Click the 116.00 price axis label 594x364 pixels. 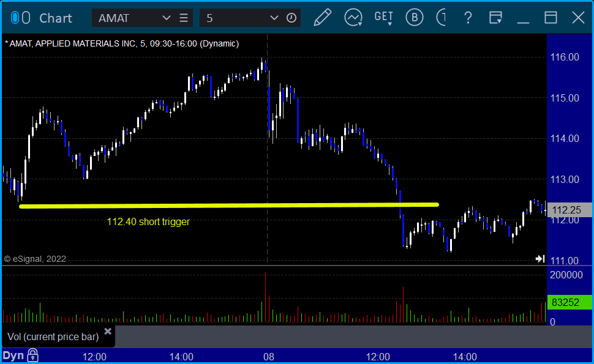coord(565,57)
